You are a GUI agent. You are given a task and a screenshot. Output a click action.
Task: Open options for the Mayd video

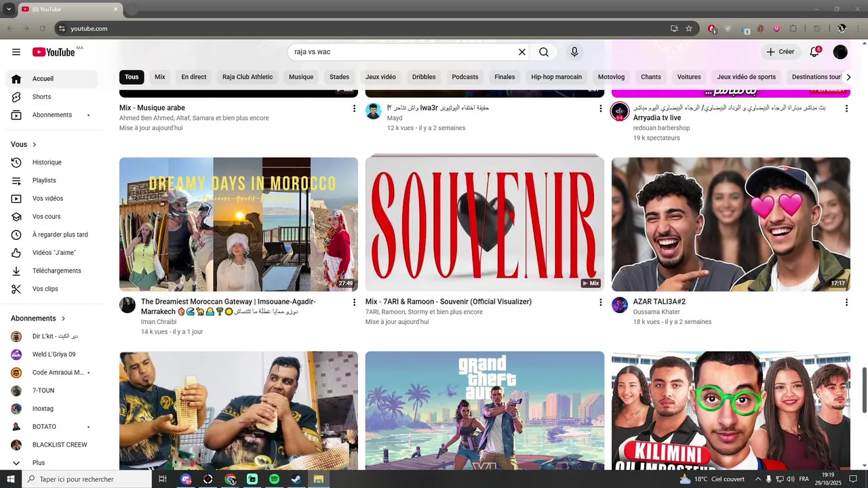click(x=600, y=108)
